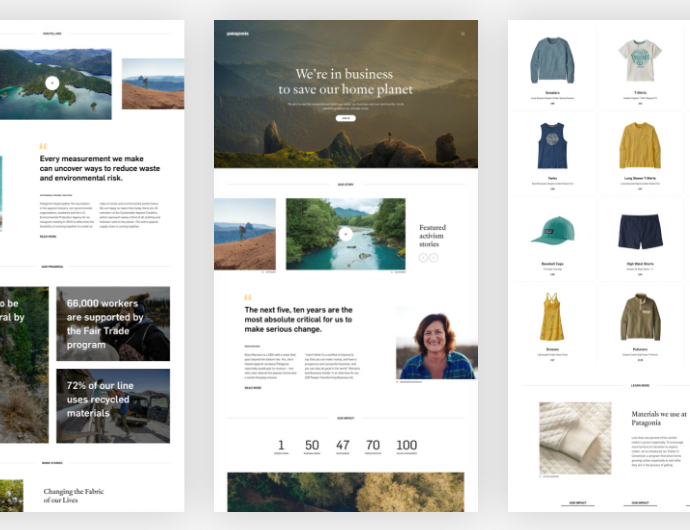
Task: Go to the next featured activism story
Action: [433, 258]
